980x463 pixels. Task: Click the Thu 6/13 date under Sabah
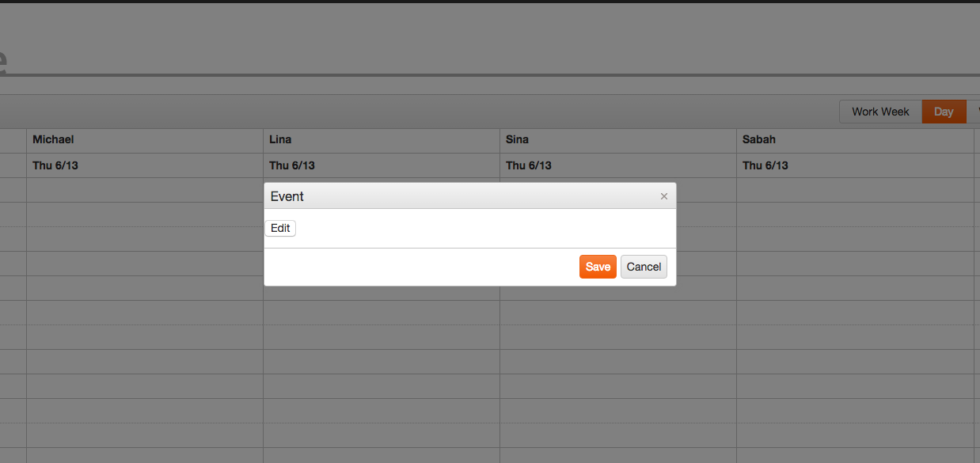(765, 165)
